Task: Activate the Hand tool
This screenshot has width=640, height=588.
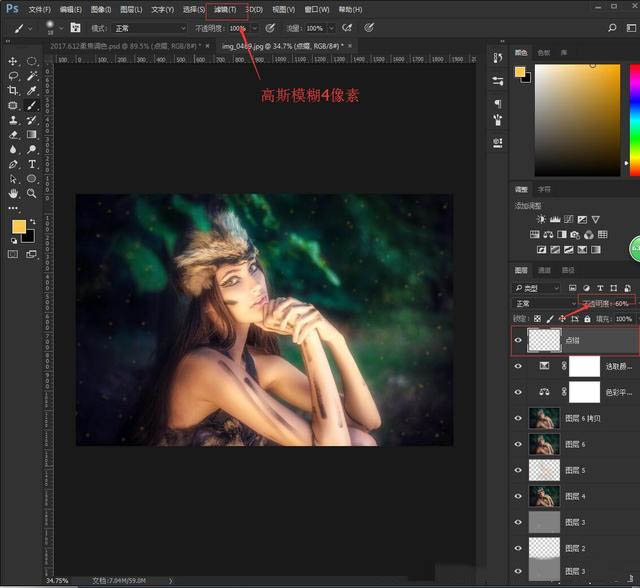Action: click(x=13, y=192)
